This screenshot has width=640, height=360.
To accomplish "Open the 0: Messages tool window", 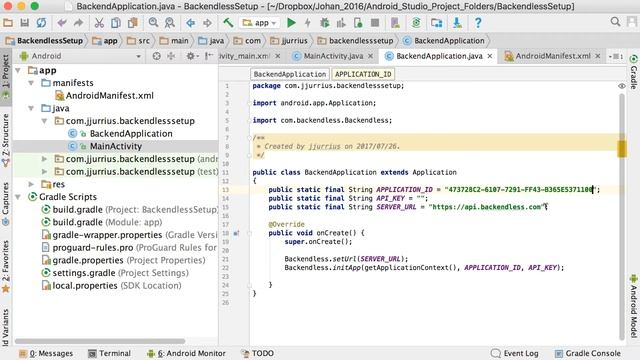I will 46,353.
